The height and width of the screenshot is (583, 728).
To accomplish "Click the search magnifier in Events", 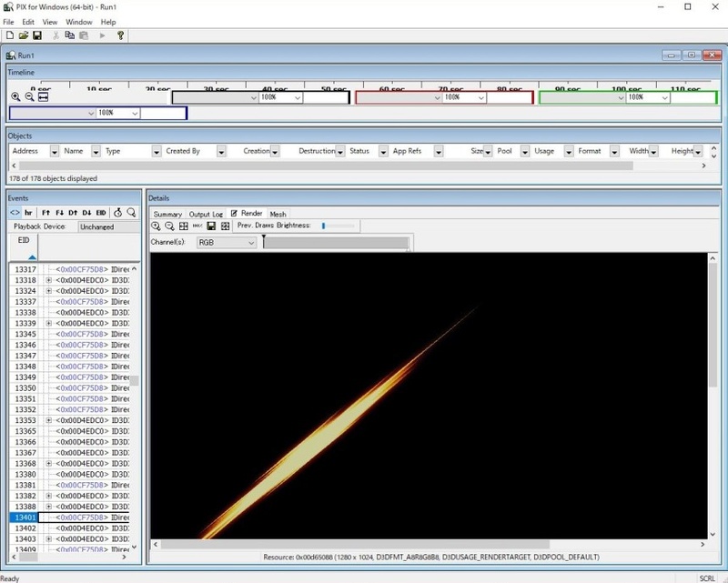I will (131, 213).
